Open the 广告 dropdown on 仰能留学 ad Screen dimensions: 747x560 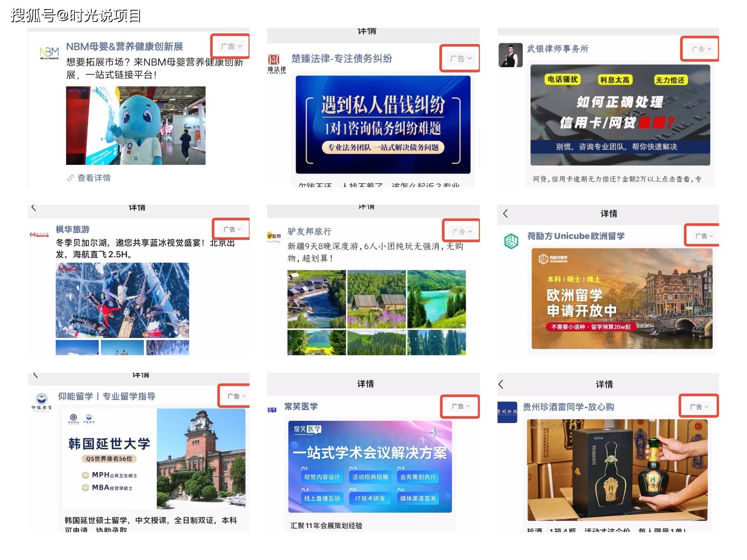[x=236, y=396]
